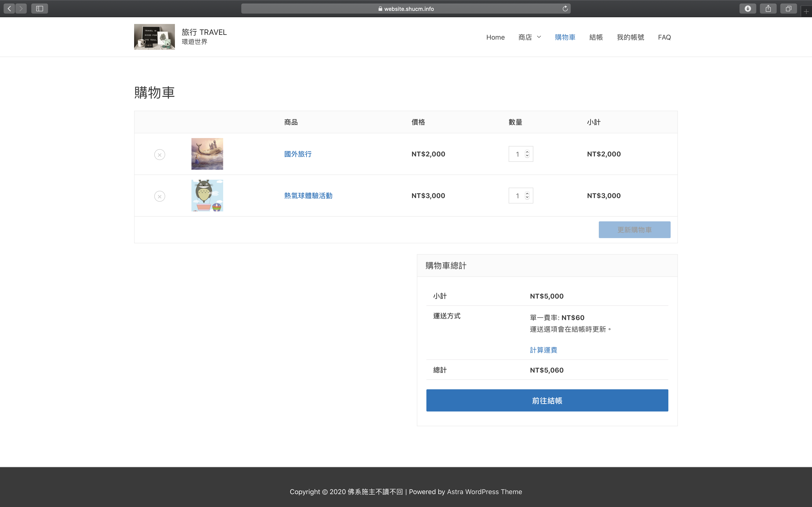Screen dimensions: 812x507
Task: Click the Share icon in the toolbar
Action: pos(768,9)
